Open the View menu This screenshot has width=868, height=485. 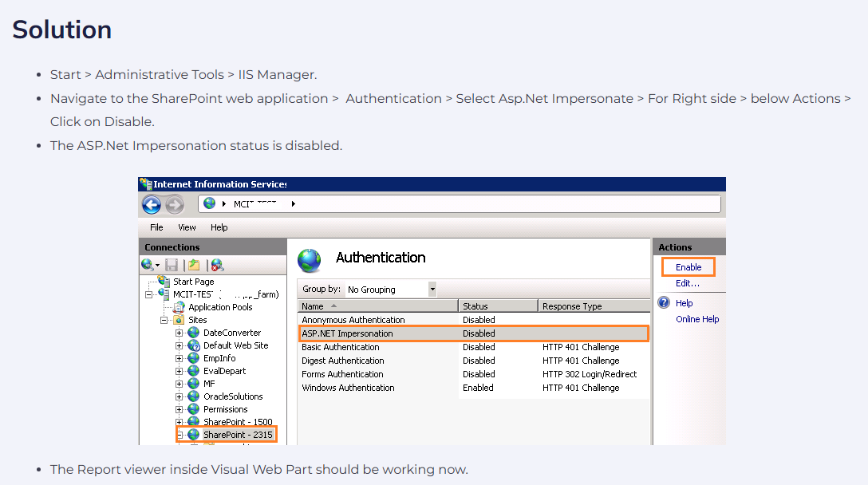[187, 227]
